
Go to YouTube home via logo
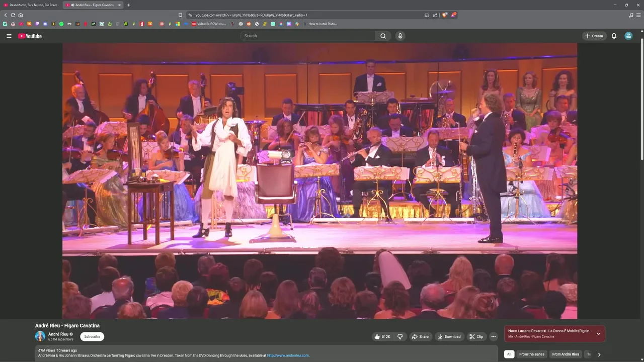30,36
